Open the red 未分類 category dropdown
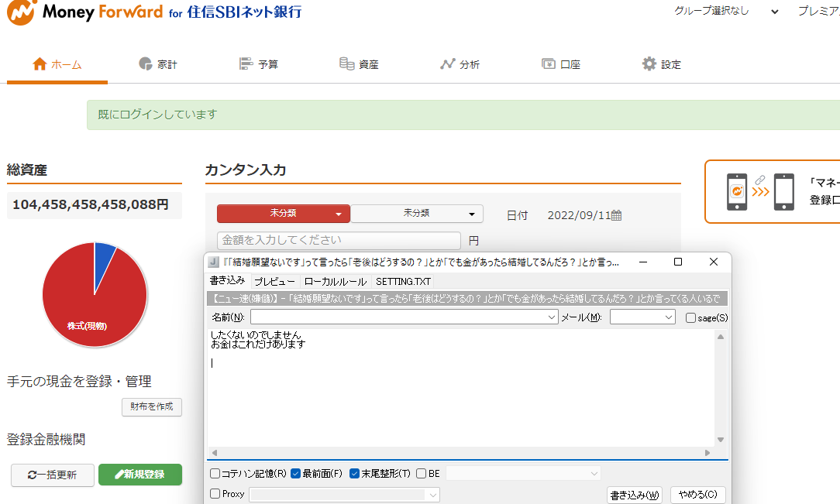The image size is (840, 504). pos(284,214)
